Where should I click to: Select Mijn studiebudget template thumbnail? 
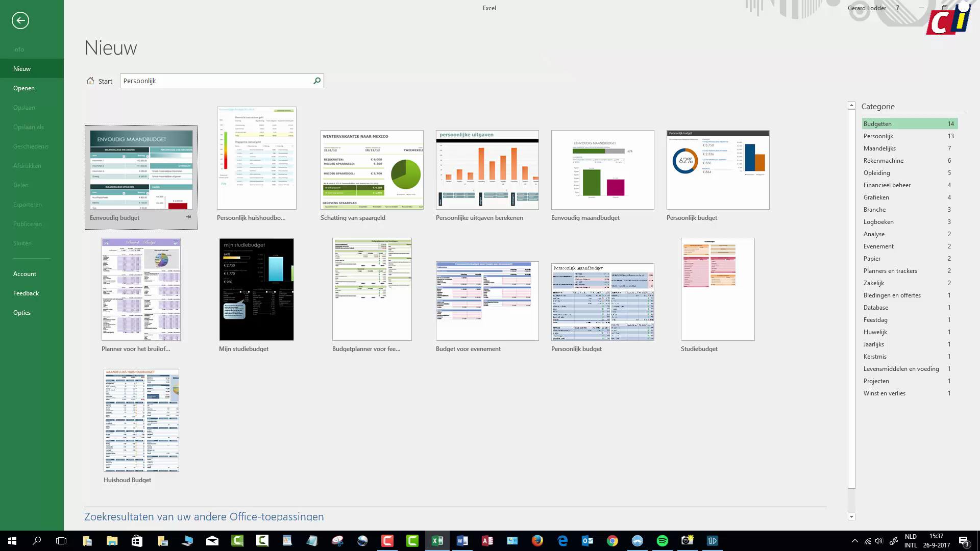[x=256, y=289]
